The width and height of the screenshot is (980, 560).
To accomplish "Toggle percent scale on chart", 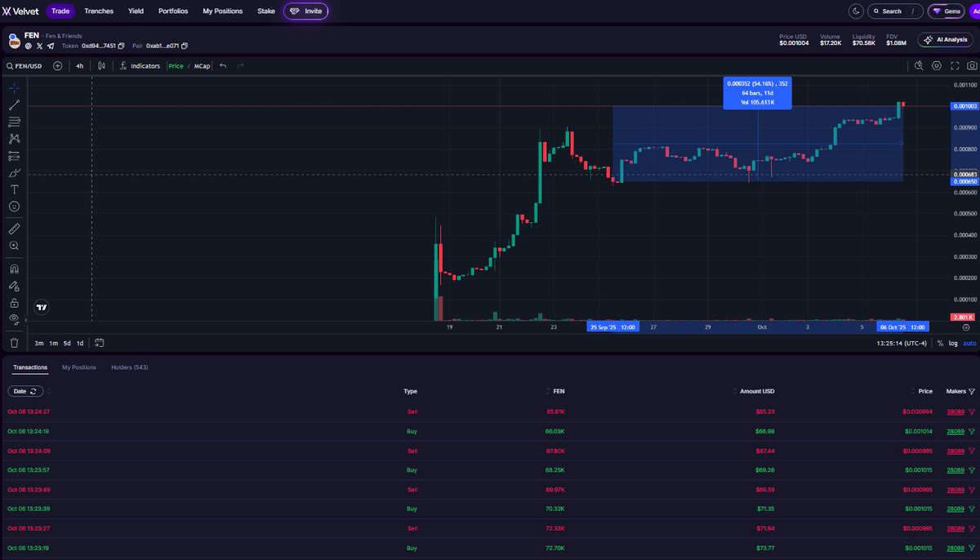I will 940,343.
